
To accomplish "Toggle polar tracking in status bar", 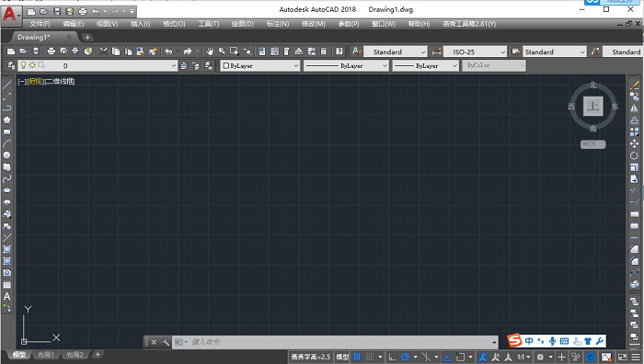I will 405,357.
